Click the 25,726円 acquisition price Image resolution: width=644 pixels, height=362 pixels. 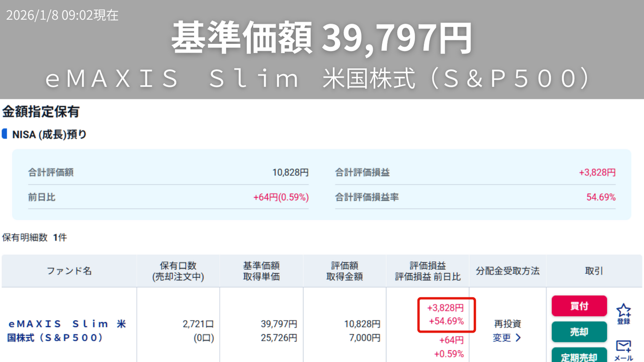coord(279,338)
